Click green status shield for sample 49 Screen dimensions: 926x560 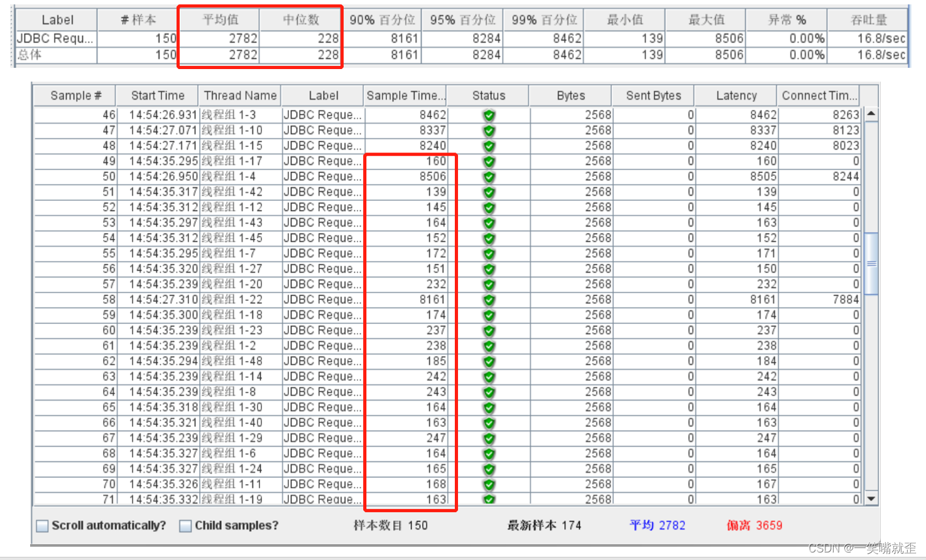click(489, 161)
